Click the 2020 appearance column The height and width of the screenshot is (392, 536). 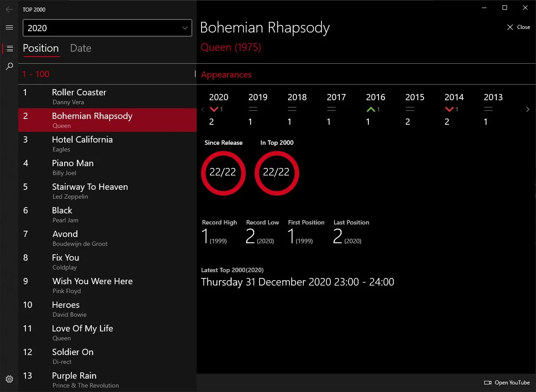tap(219, 109)
